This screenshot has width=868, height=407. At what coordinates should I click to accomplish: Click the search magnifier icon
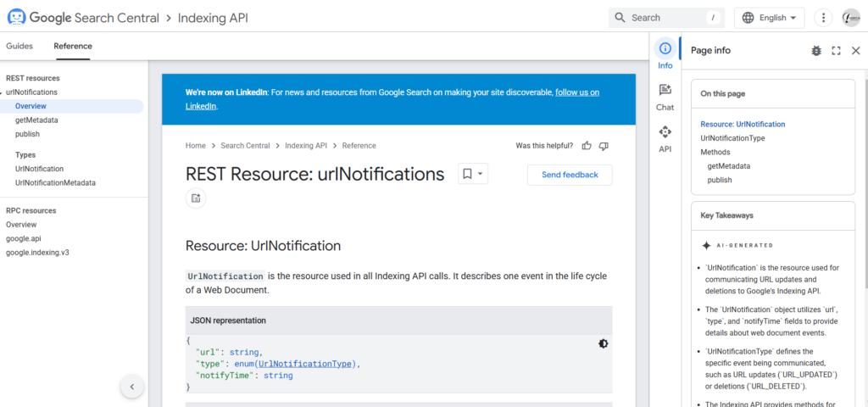[620, 18]
